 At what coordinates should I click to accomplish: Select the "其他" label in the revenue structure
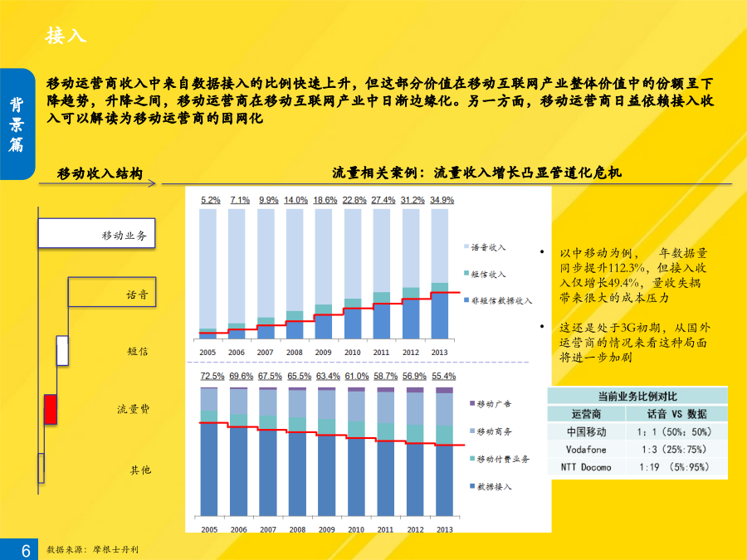click(140, 470)
